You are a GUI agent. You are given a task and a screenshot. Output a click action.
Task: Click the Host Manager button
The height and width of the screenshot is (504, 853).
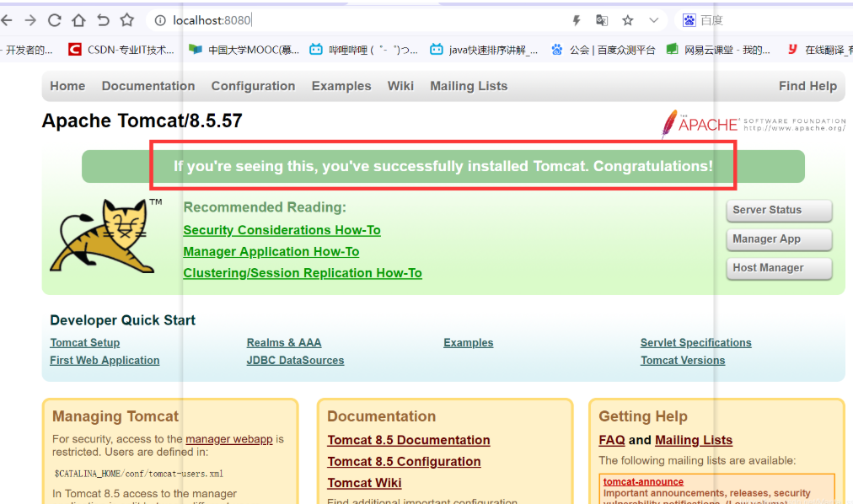coord(779,268)
